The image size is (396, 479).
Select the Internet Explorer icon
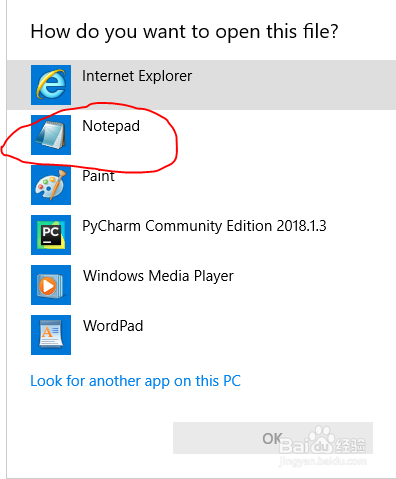tap(51, 85)
